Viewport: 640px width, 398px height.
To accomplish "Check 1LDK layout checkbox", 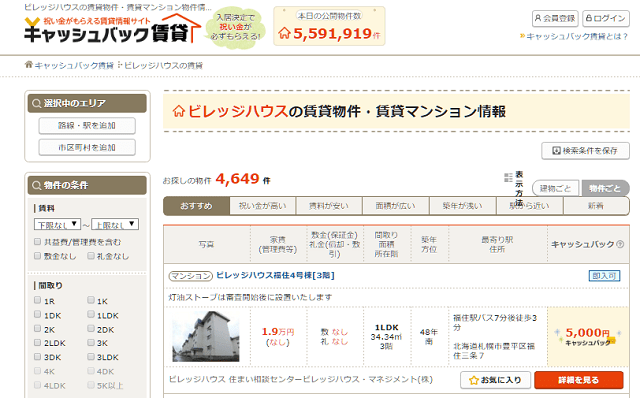I will [91, 314].
